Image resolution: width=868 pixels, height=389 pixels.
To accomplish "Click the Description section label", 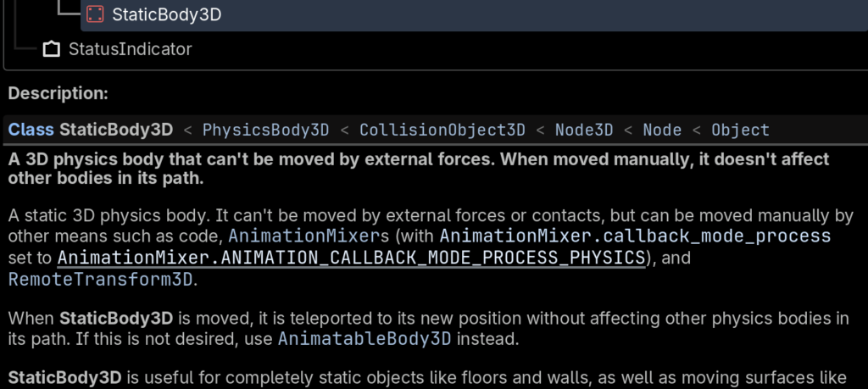I will (x=58, y=93).
